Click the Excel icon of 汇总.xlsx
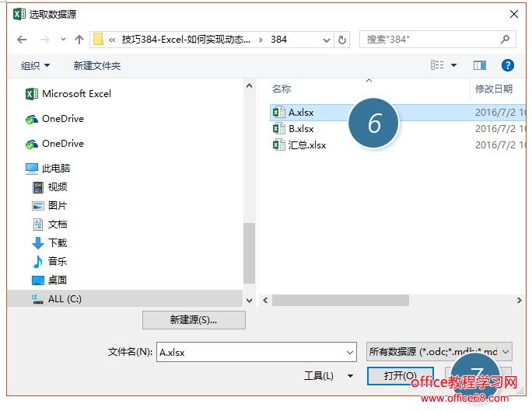This screenshot has height=411, width=532. (x=278, y=145)
